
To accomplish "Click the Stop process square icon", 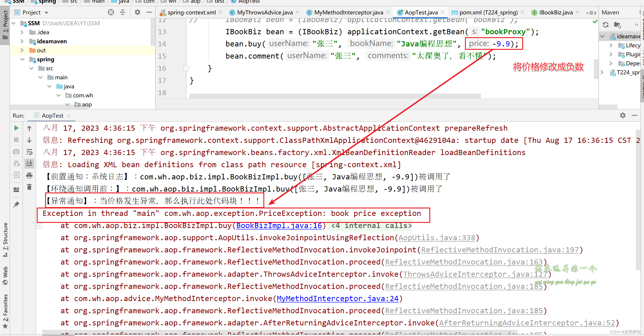I will tap(16, 140).
